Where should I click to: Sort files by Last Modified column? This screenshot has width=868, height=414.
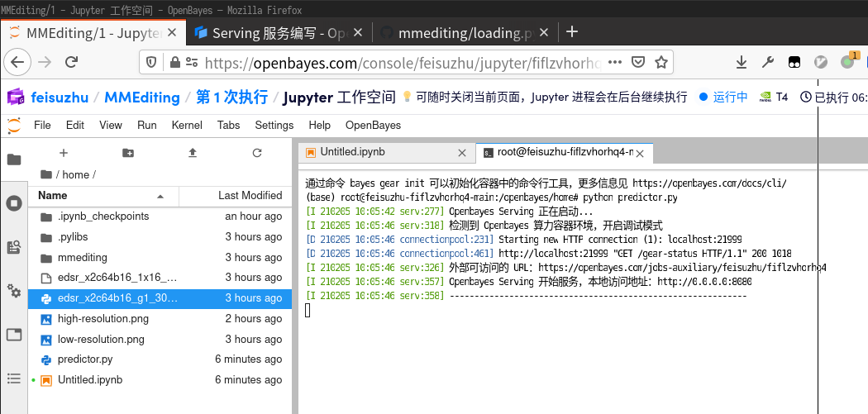[x=250, y=196]
